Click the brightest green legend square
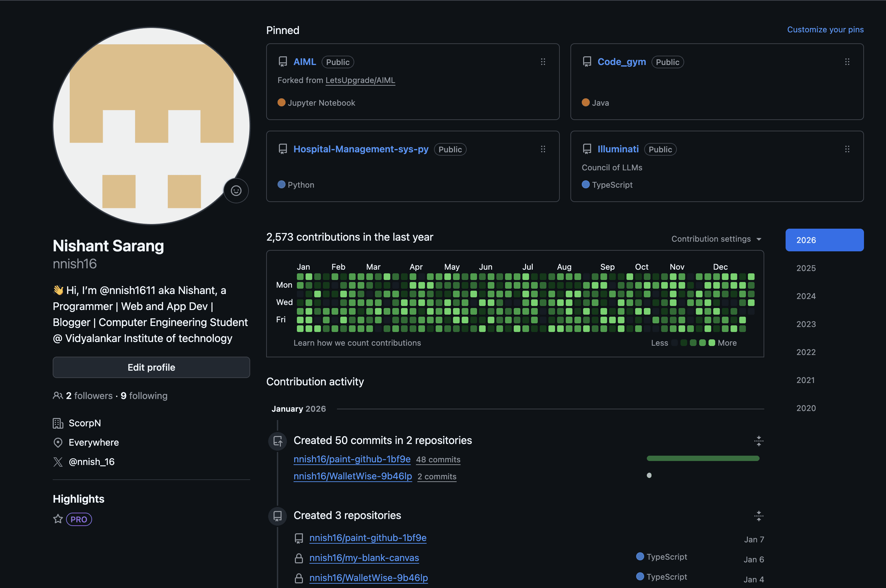The height and width of the screenshot is (588, 886). tap(712, 343)
